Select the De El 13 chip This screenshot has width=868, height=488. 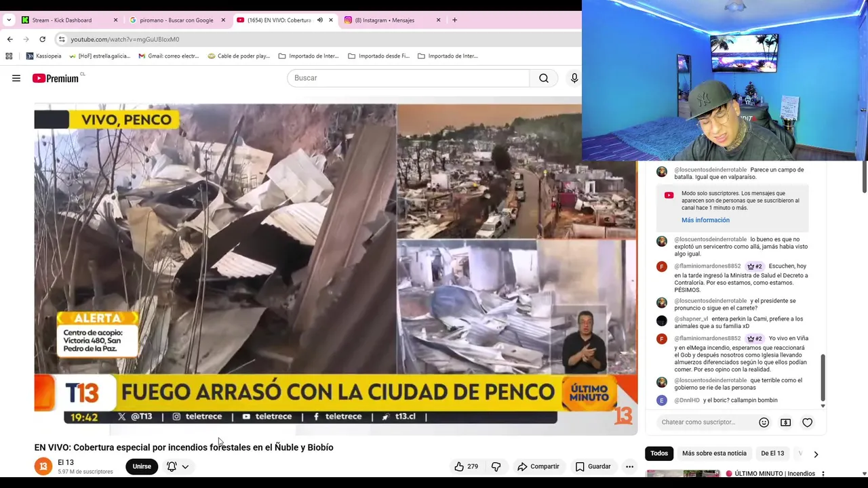point(772,453)
